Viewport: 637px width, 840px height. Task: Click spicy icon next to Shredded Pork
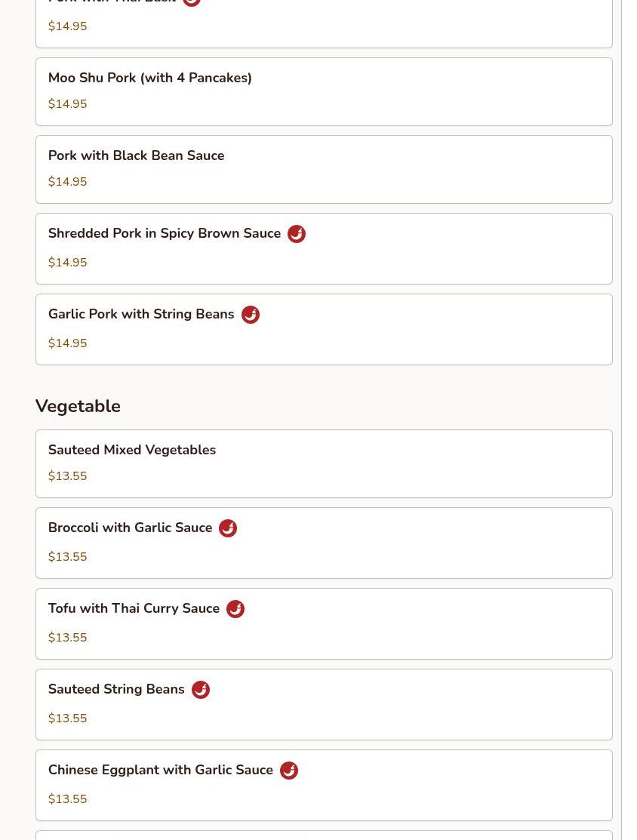297,234
